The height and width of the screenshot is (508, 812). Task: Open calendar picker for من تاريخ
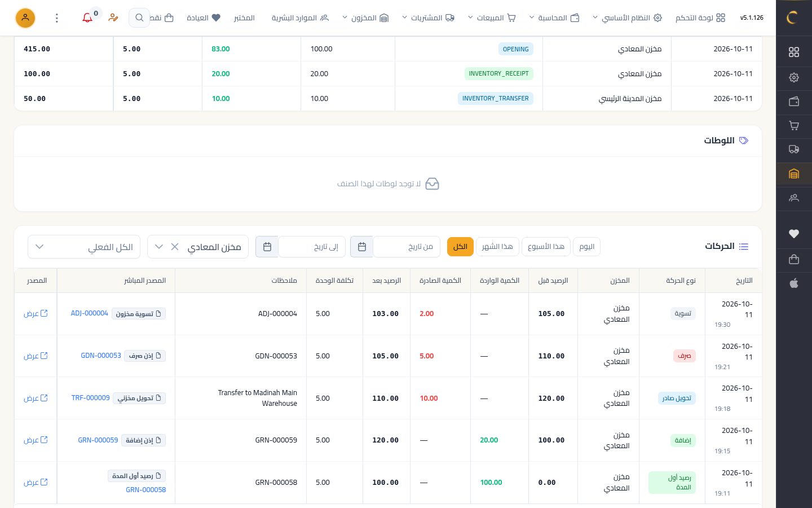click(x=362, y=247)
